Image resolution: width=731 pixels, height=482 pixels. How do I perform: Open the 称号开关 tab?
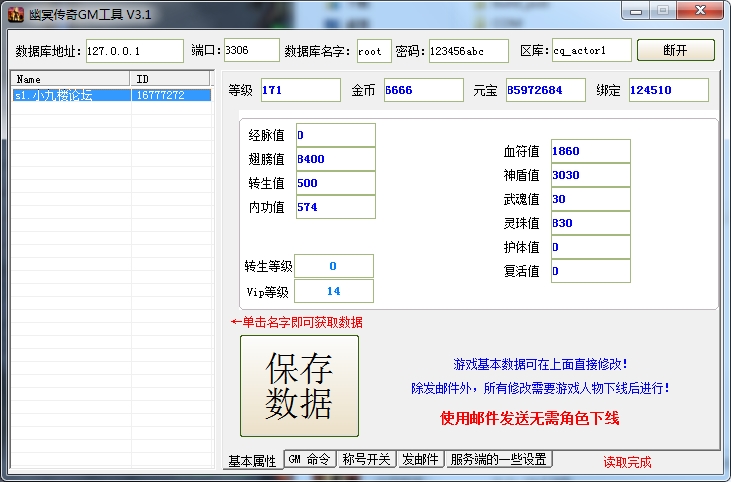365,459
